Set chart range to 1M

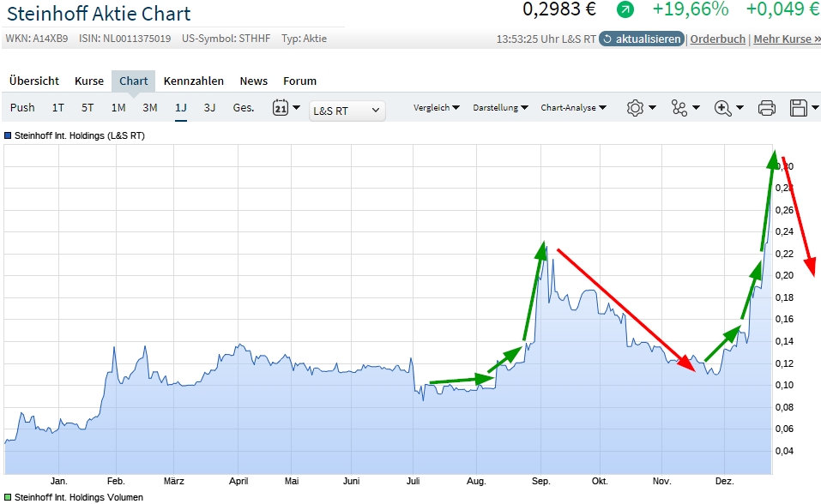[118, 108]
